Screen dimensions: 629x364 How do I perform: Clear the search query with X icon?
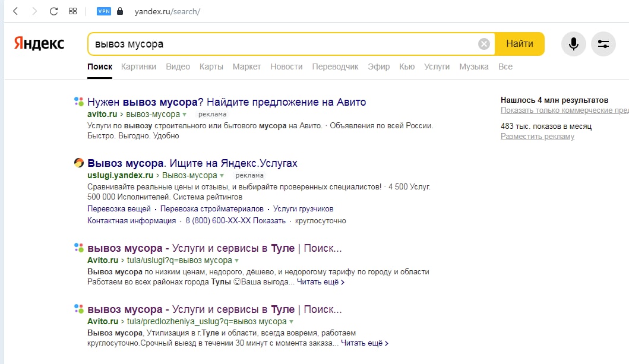[x=484, y=44]
